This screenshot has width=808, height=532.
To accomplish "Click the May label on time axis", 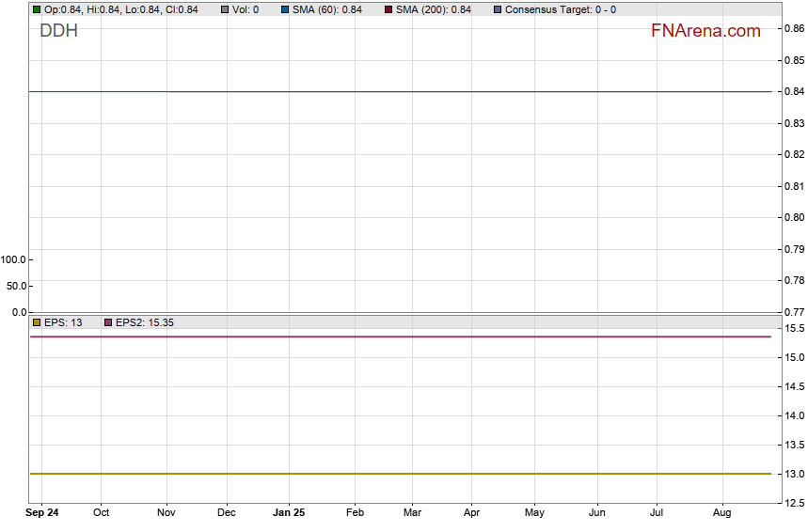I will (534, 513).
